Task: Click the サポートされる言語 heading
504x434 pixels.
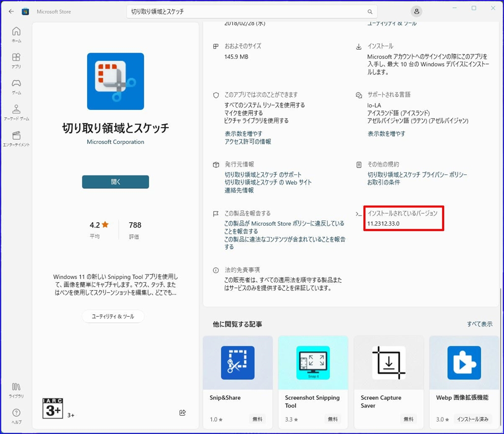Action: 389,95
